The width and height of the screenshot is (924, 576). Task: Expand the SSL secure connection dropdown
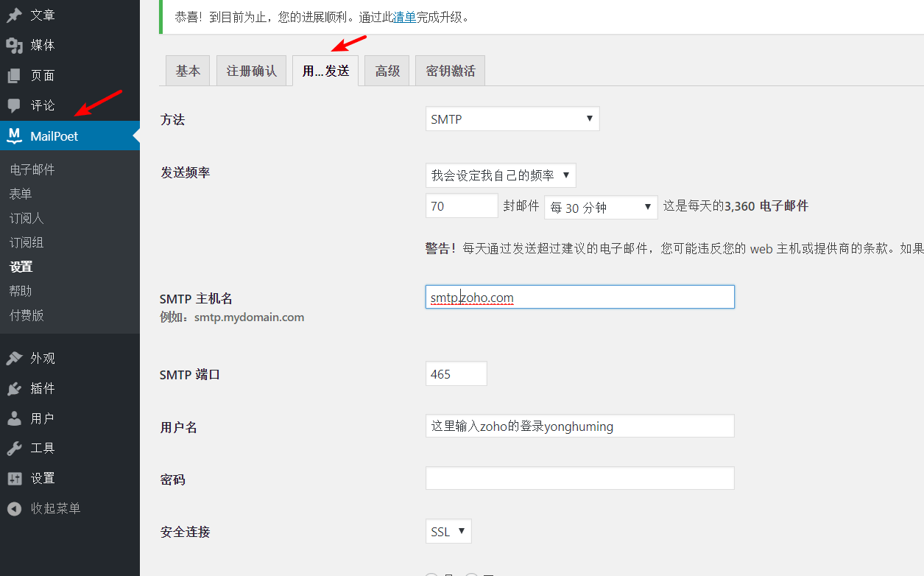[x=448, y=531]
